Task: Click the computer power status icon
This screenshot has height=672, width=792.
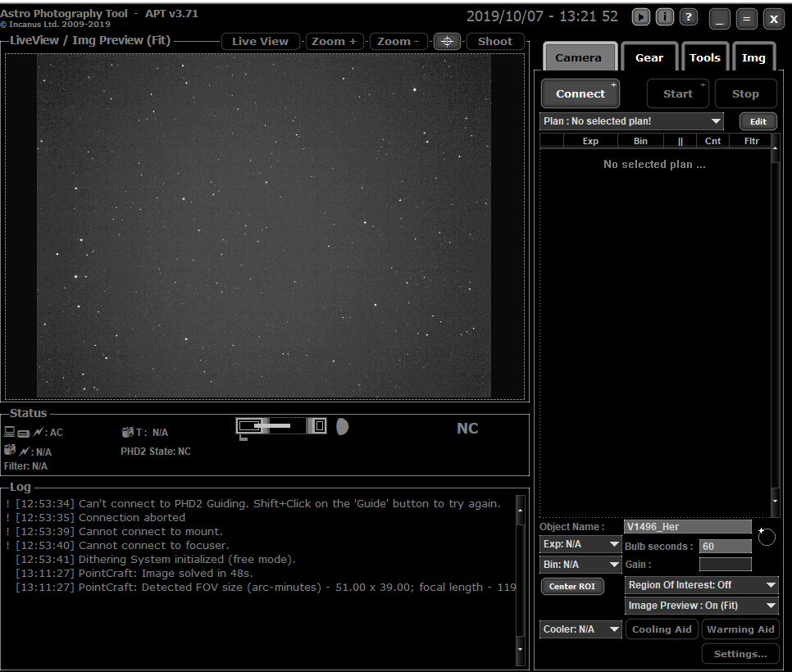Action: tap(9, 432)
